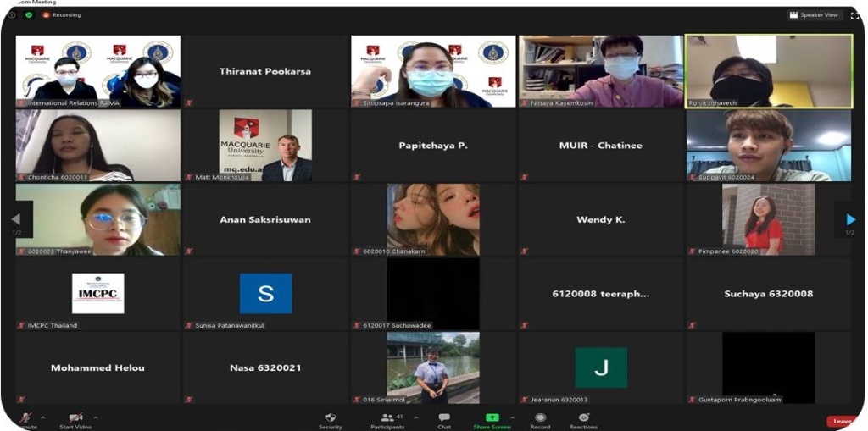This screenshot has height=431, width=868.
Task: Switch to Speaker View
Action: (x=814, y=14)
